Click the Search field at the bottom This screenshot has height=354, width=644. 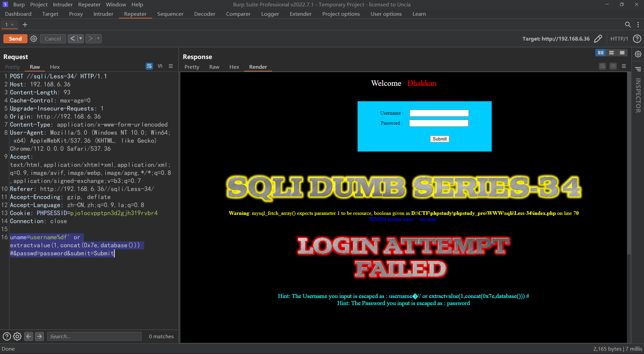[x=94, y=336]
